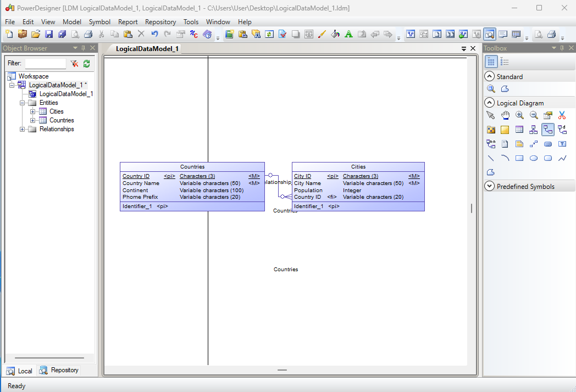Screen dimensions: 576x392
Task: Click the Fill Style paint bucket icon
Action: (335, 34)
